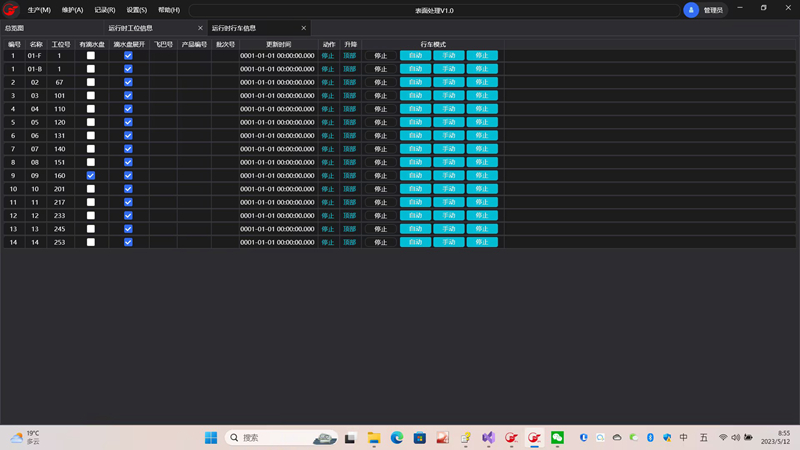Click 自动 button for row 05

click(415, 122)
